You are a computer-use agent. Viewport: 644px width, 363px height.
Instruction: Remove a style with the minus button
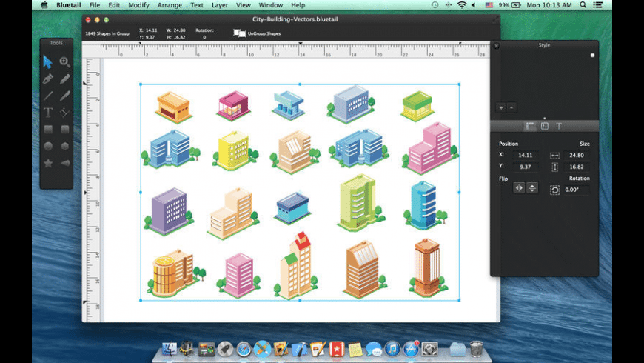coord(511,107)
